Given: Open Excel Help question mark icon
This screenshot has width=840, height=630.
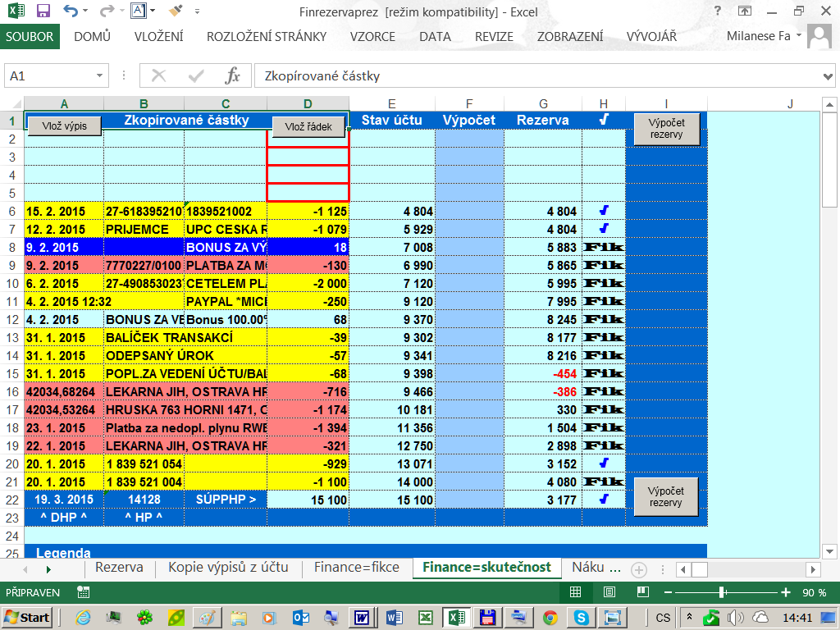Looking at the screenshot, I should [x=718, y=12].
